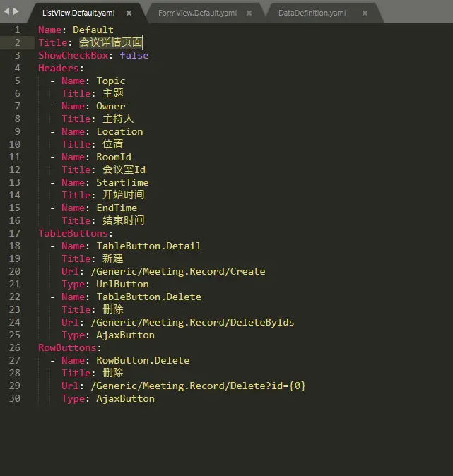The height and width of the screenshot is (476, 453).
Task: Click line number 1 in gutter
Action: coord(18,30)
